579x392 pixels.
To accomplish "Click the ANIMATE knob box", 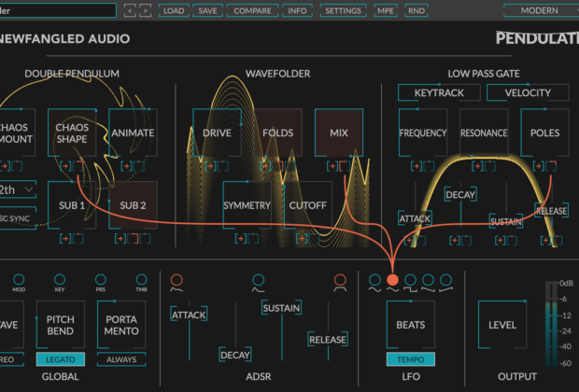I will click(x=133, y=133).
